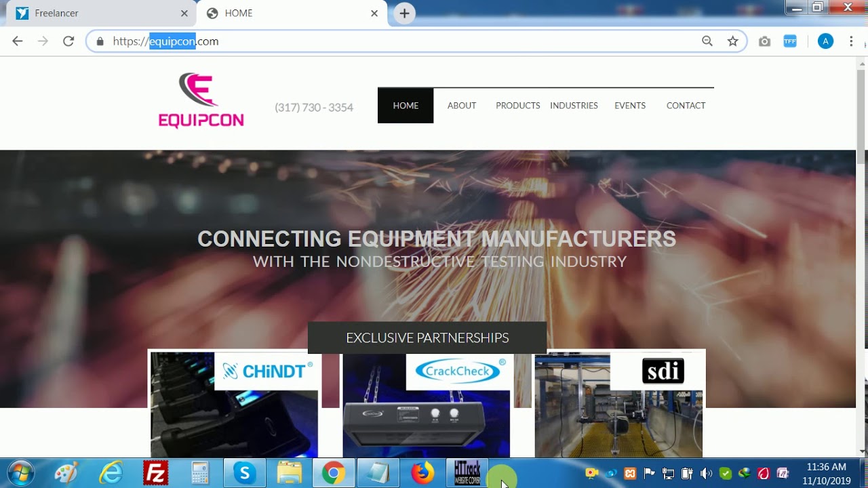Screen dimensions: 868x488
Task: Open the PRODUCTS menu item
Action: tap(518, 106)
